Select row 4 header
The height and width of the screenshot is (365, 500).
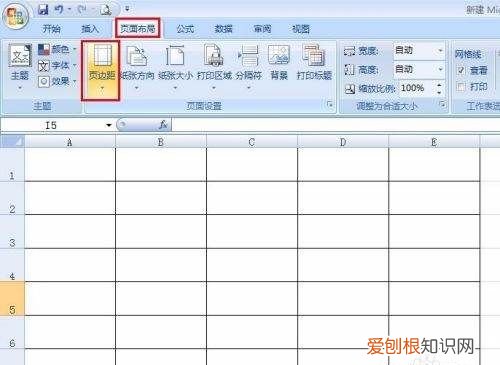pos(12,265)
